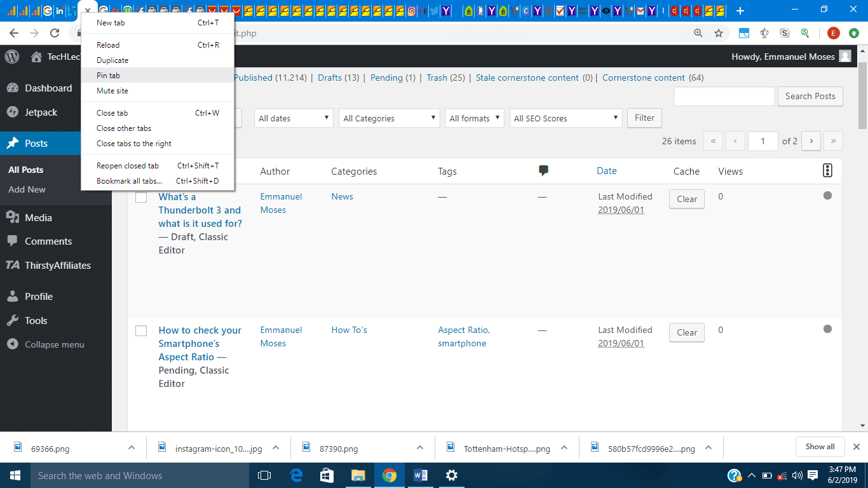The height and width of the screenshot is (488, 868).
Task: Expand options for instagram-icon download
Action: [x=276, y=447]
